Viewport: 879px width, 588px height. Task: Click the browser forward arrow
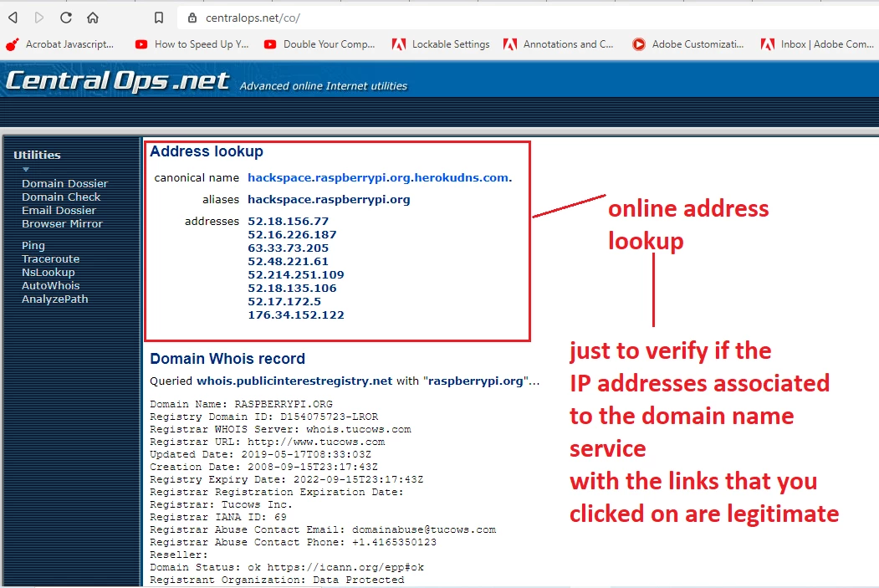38,18
